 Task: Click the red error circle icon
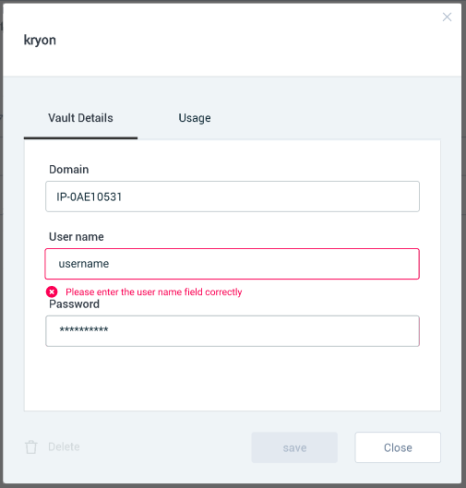(52, 292)
